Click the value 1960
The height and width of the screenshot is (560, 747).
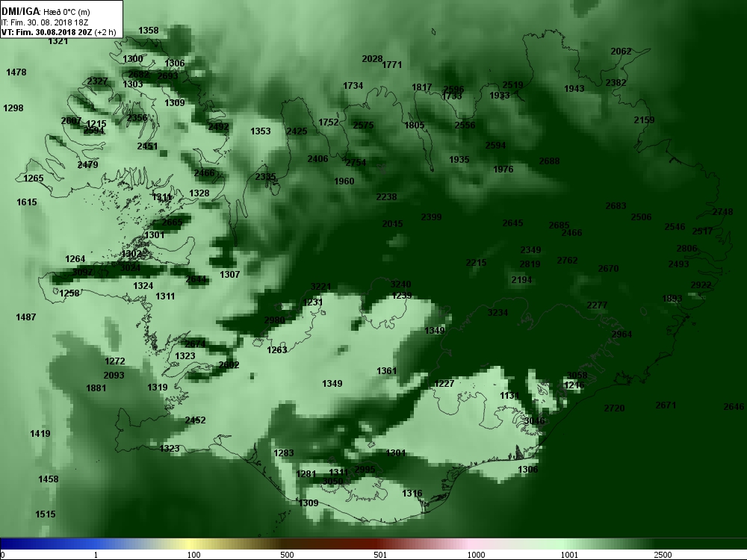(344, 181)
